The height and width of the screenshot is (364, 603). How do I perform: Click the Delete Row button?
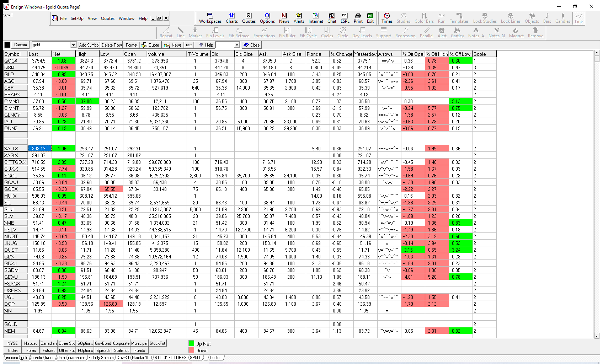112,45
